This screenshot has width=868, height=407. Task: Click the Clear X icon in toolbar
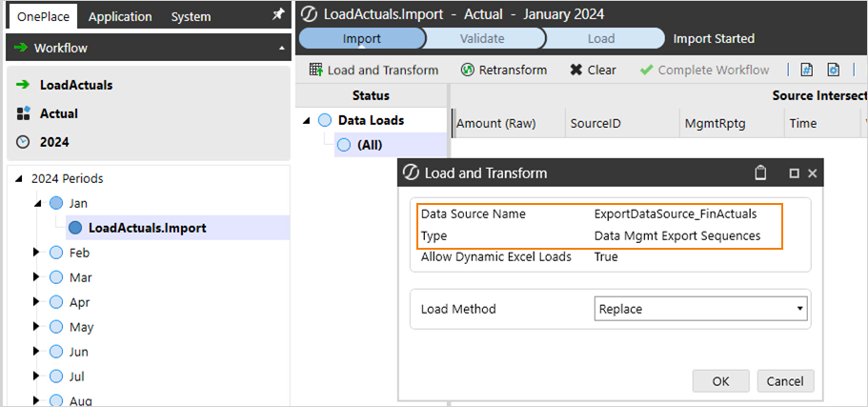tap(575, 70)
